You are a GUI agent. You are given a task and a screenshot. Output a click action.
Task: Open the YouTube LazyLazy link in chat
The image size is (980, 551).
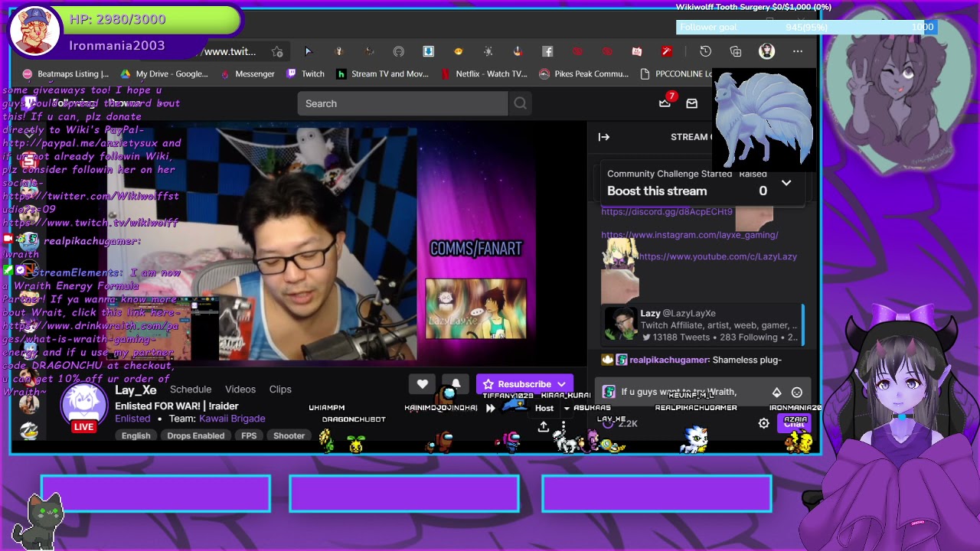pos(717,256)
